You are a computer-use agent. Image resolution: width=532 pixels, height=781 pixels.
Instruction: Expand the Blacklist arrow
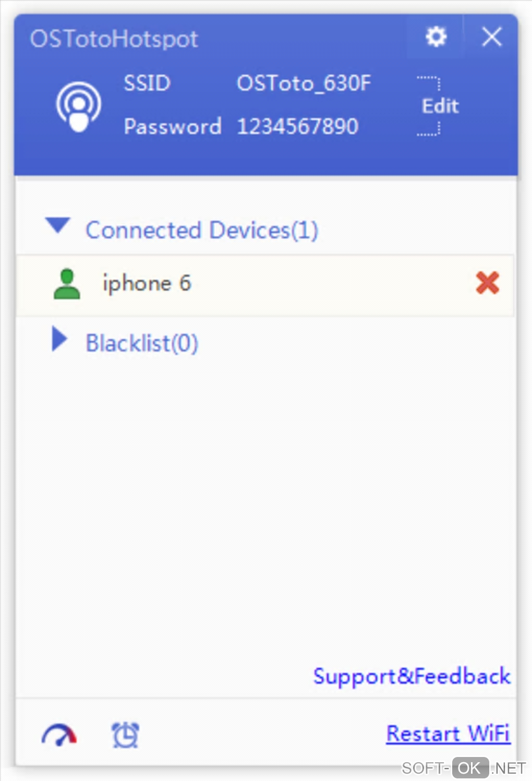coord(59,340)
